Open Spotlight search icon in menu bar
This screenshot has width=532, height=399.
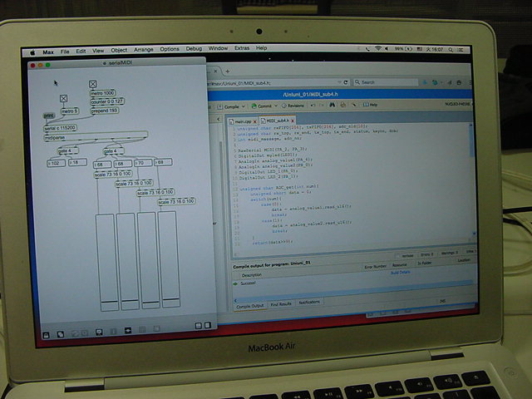[451, 50]
